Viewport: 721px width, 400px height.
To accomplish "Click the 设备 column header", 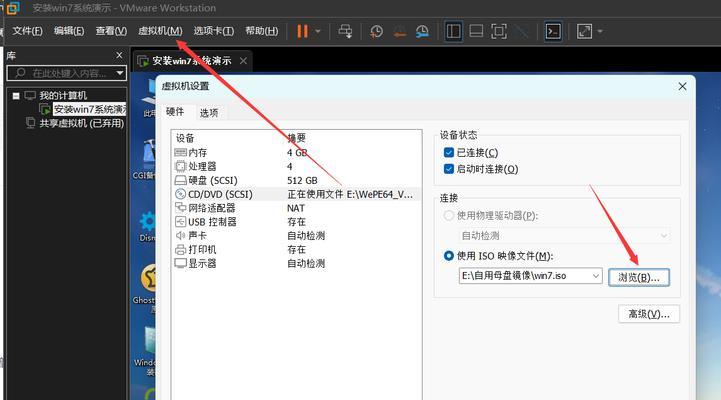I will pos(185,138).
